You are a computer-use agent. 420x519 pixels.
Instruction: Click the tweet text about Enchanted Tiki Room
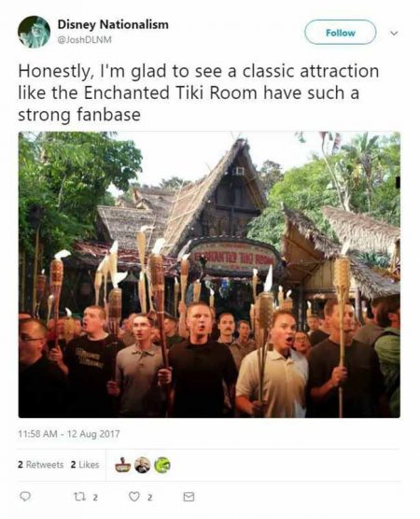[199, 93]
